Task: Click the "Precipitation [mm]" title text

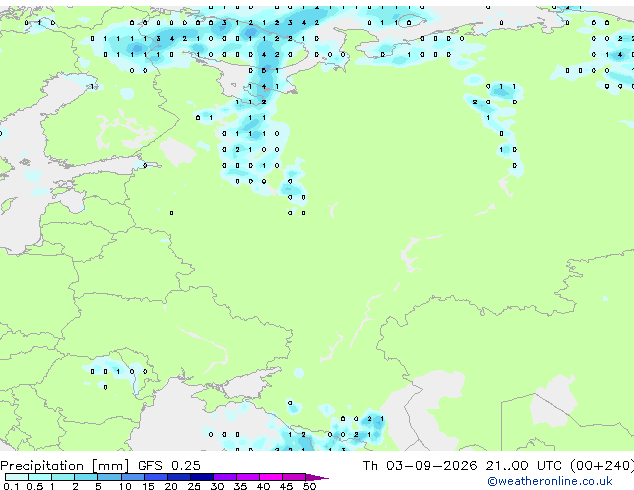Action: click(x=64, y=466)
